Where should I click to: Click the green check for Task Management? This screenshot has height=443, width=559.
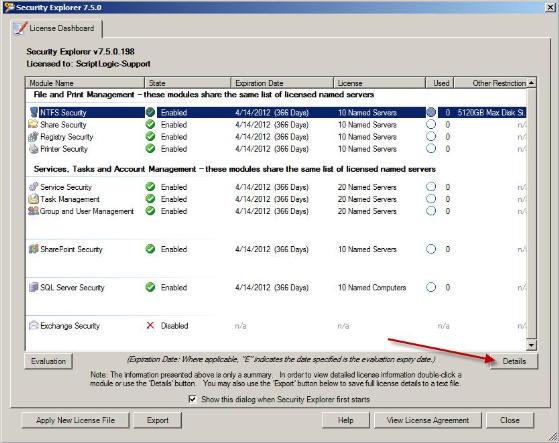coord(150,199)
